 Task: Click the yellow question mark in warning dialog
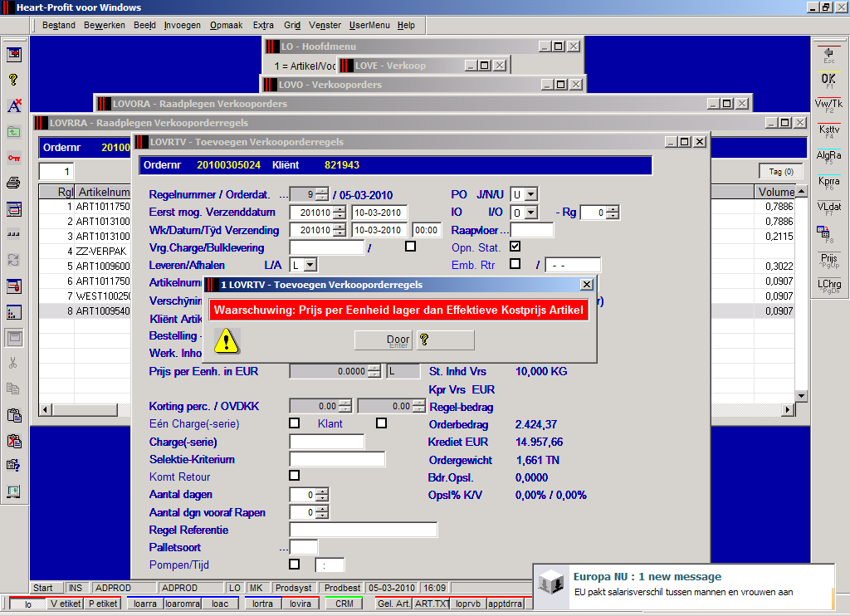pos(424,340)
